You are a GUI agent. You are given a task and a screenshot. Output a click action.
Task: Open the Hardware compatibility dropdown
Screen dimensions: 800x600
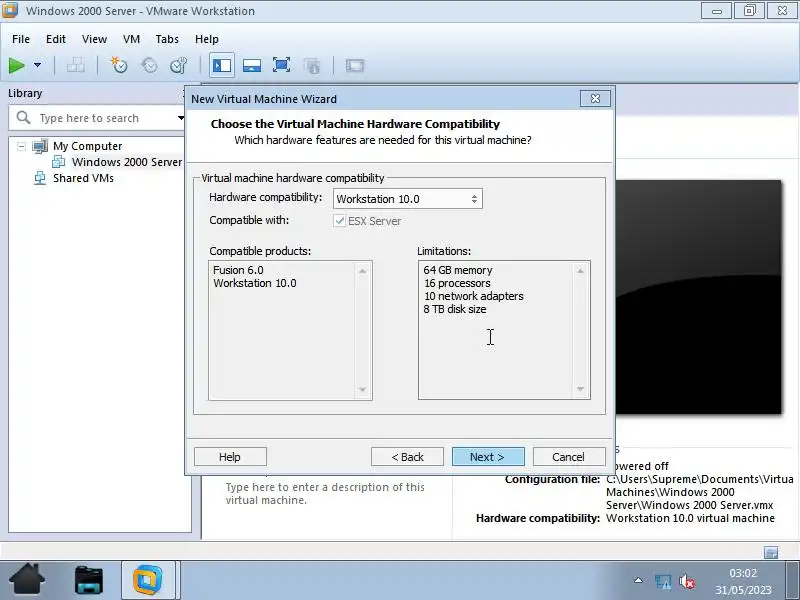point(408,199)
